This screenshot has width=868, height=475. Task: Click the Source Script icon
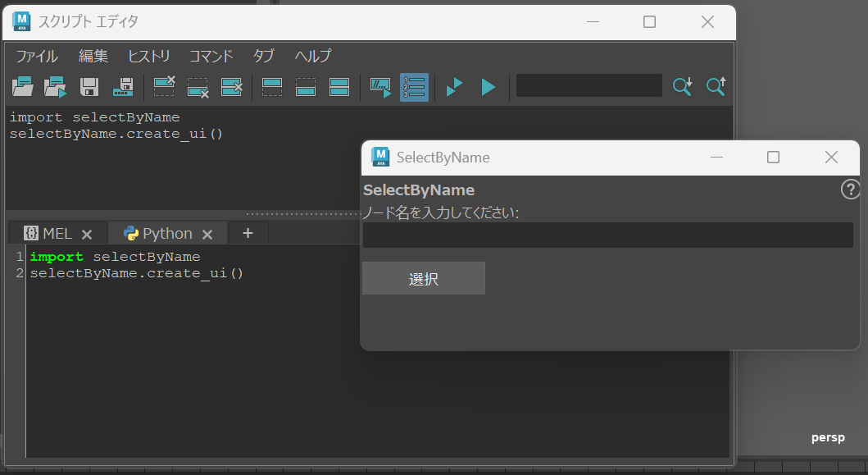coord(55,86)
